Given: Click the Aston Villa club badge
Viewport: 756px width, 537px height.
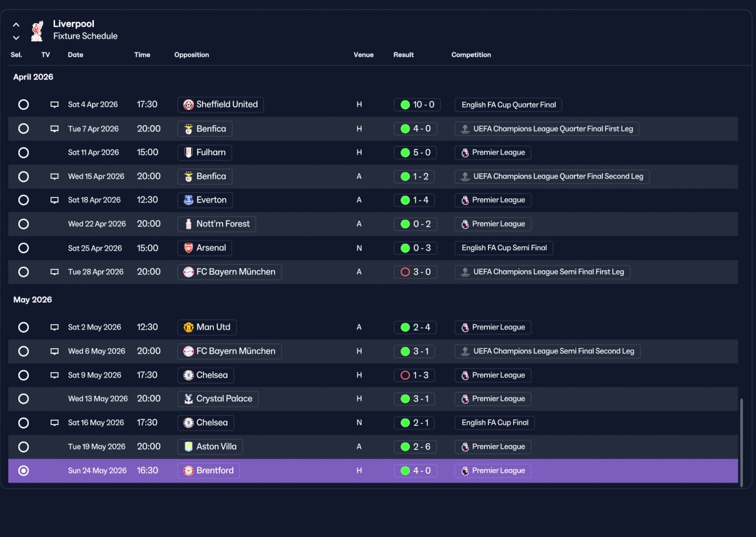Looking at the screenshot, I should pyautogui.click(x=188, y=447).
